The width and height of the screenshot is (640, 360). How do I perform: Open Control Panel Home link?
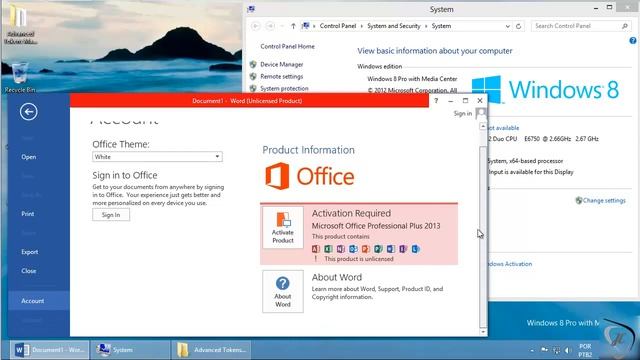click(287, 47)
